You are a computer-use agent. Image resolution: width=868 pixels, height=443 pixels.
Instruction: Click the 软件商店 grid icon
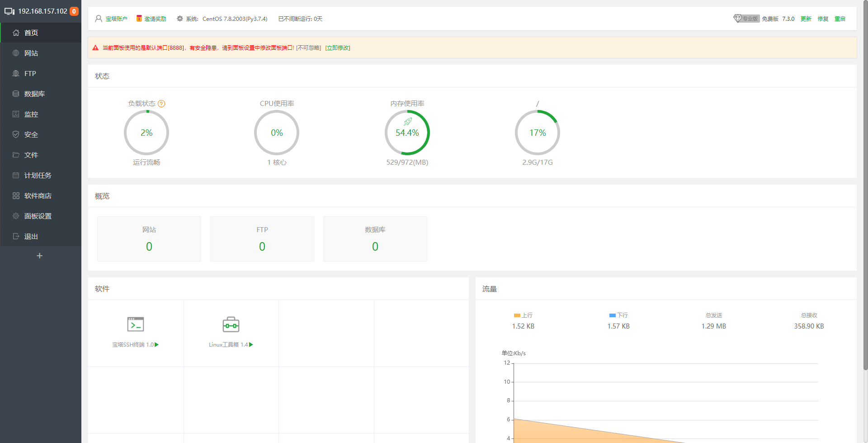[x=16, y=195]
